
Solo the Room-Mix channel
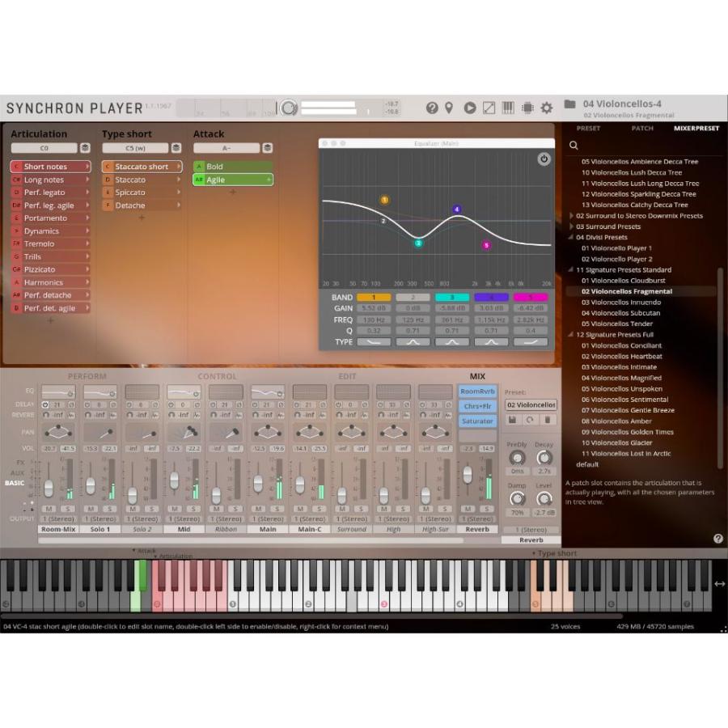coord(68,509)
